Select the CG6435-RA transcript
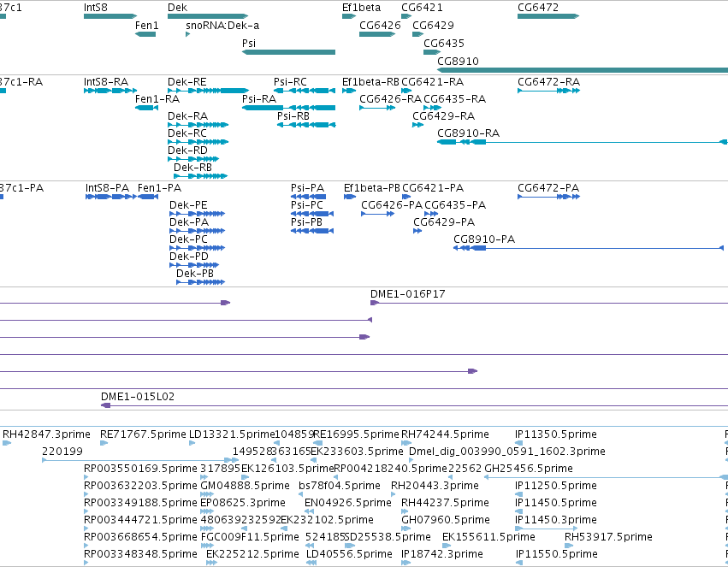728x567 pixels. point(432,108)
